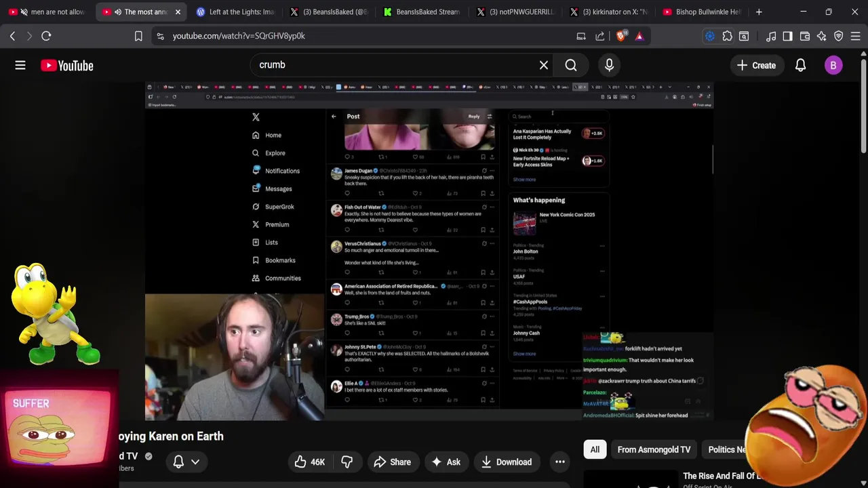Open the Brave Wallet icon
The image size is (868, 488).
click(x=805, y=36)
